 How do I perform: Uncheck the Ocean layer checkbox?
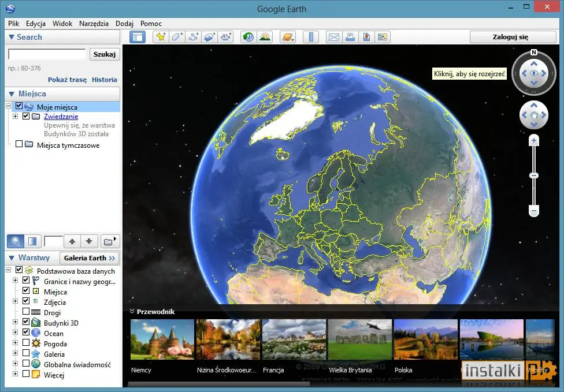point(26,332)
